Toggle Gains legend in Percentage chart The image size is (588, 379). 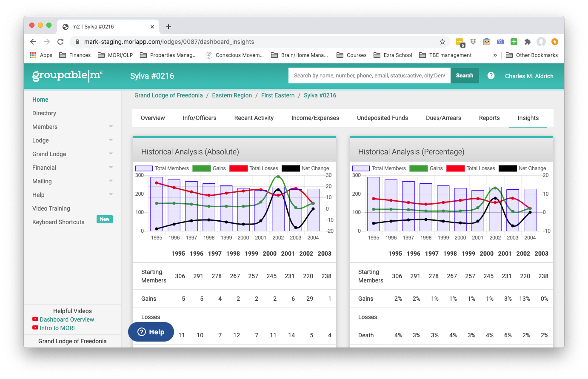426,168
